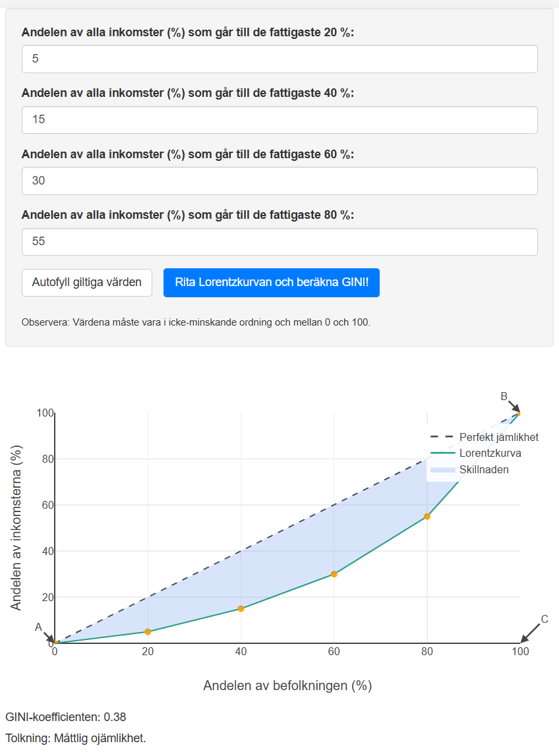Click the green line icon in legend
Screen dimensions: 559x756
[x=443, y=453]
